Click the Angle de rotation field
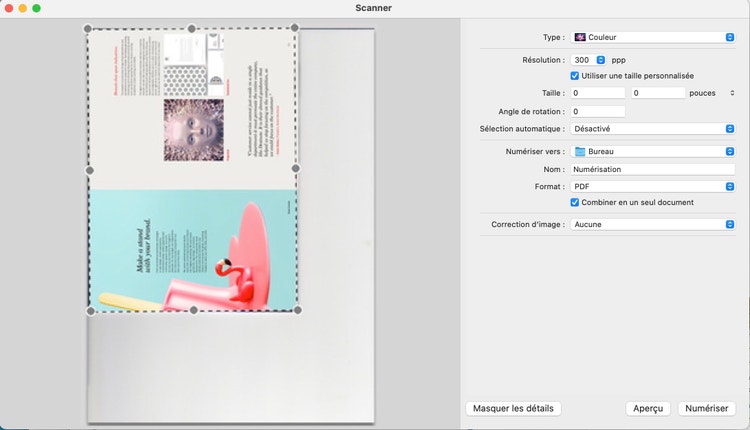The height and width of the screenshot is (430, 750). [598, 111]
